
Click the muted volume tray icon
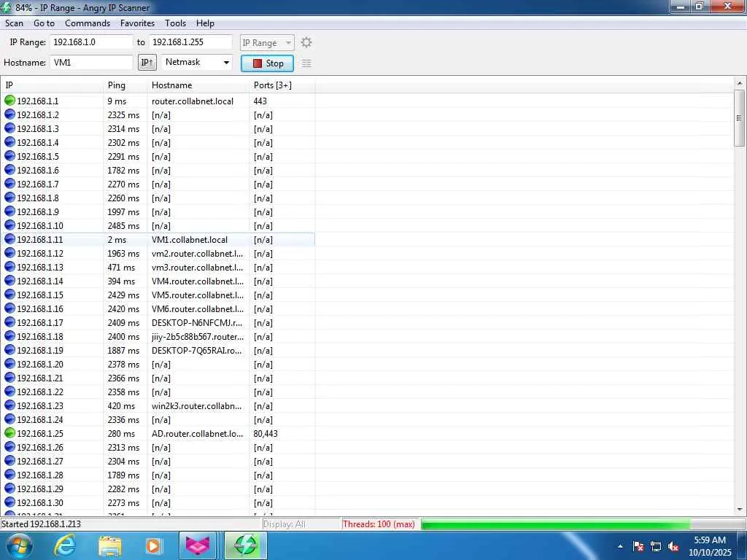[x=673, y=546]
